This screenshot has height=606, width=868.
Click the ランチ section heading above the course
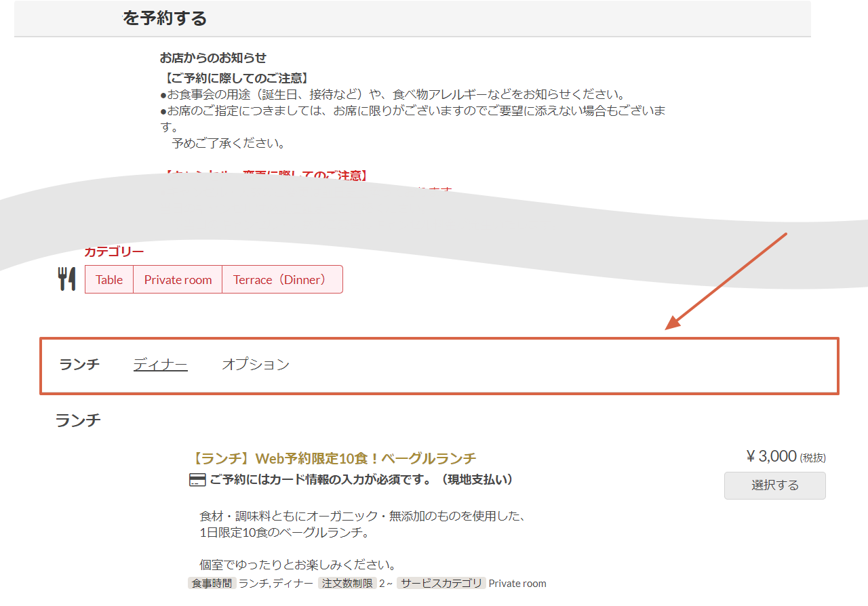[78, 420]
